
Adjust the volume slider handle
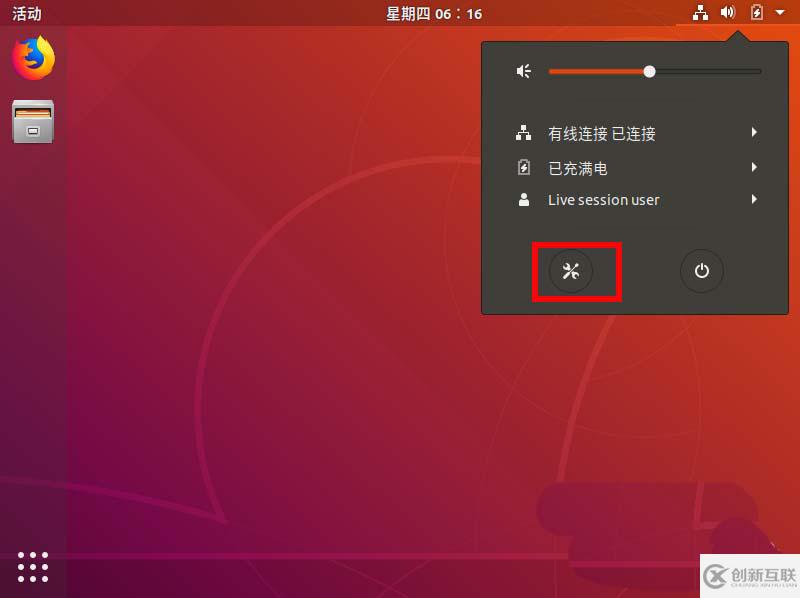[649, 71]
